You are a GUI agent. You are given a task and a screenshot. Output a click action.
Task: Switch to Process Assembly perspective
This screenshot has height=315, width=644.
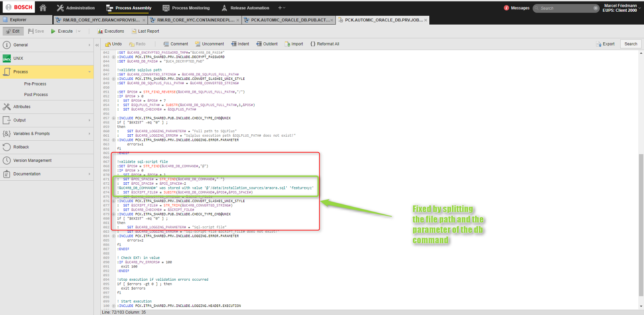(x=129, y=8)
